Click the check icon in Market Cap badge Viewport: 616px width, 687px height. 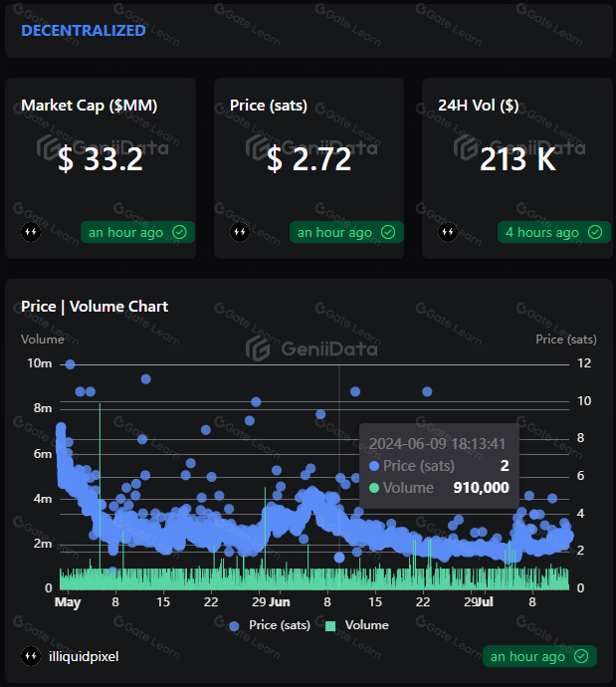point(179,232)
